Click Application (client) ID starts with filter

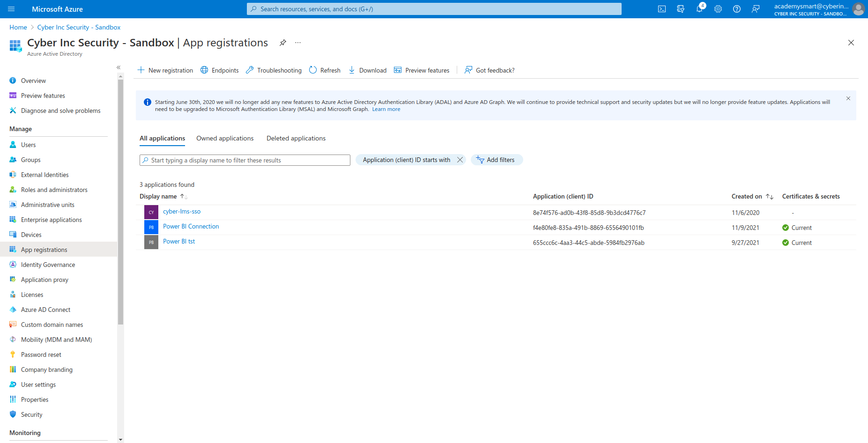tap(406, 160)
